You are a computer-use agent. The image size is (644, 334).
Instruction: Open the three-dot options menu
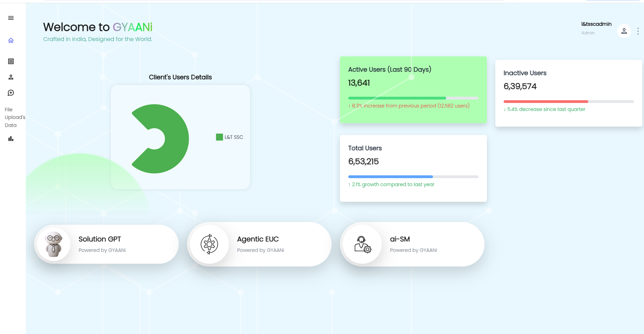[638, 31]
